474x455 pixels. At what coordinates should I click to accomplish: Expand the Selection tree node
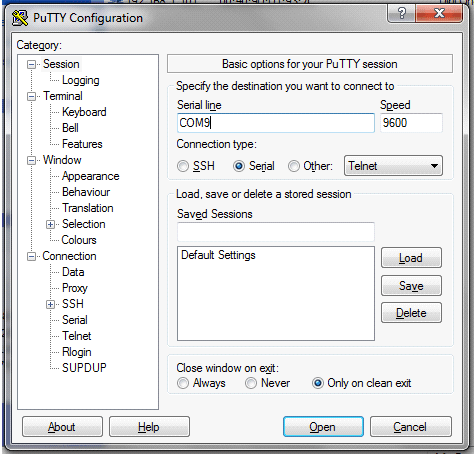click(50, 224)
